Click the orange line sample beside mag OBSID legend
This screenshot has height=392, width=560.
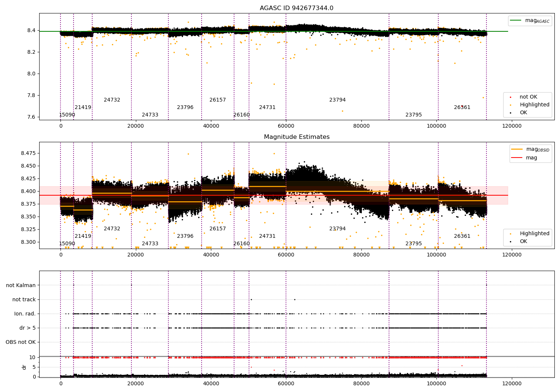pos(517,149)
